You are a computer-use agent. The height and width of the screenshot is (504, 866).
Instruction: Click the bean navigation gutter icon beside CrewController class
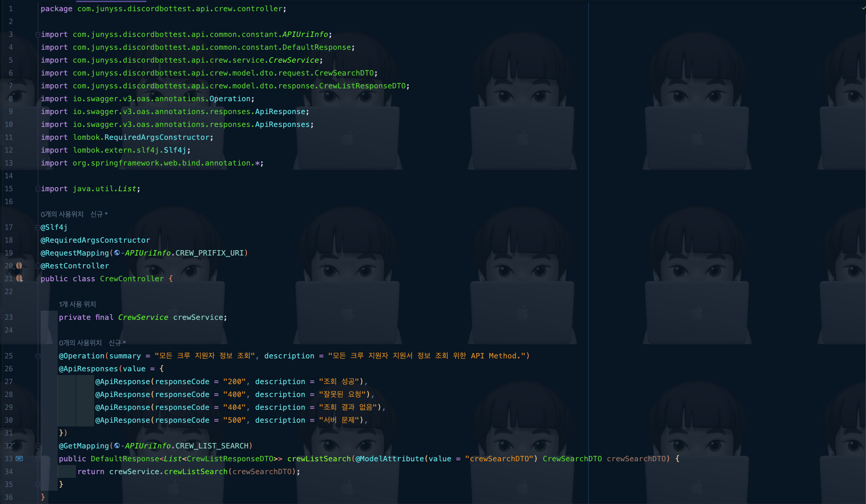[x=19, y=278]
